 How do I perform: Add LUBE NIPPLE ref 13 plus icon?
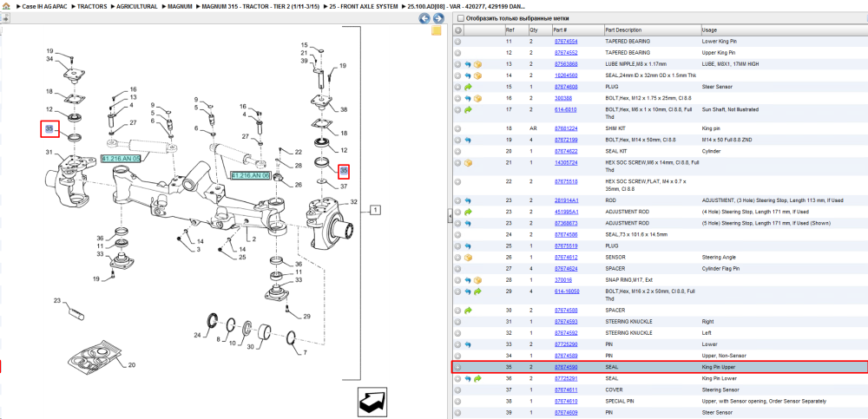tap(457, 64)
